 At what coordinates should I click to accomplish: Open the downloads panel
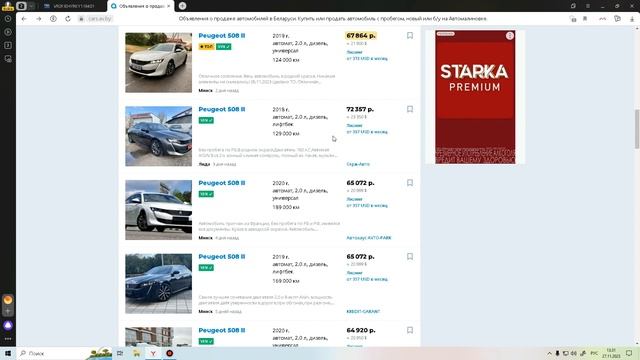632,19
